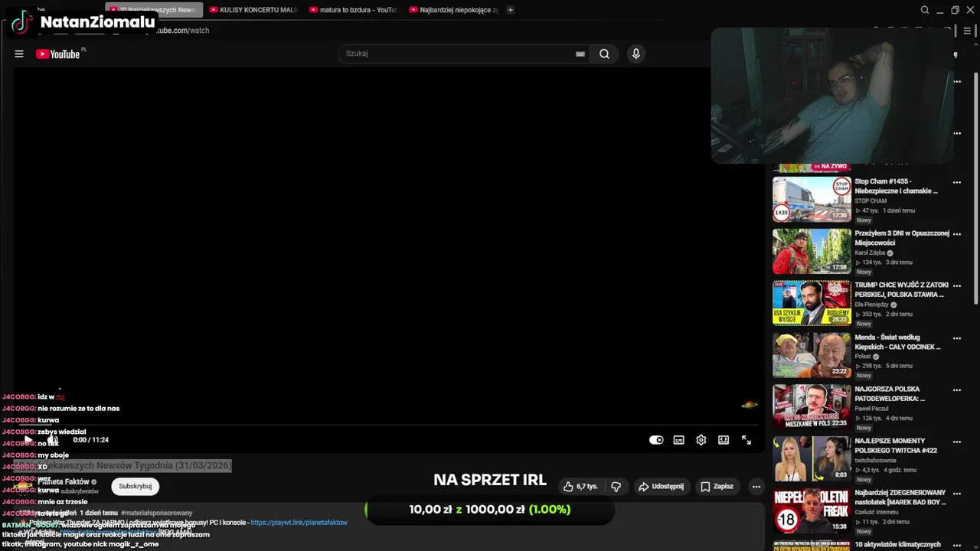
Task: Open player settings gear
Action: (701, 440)
